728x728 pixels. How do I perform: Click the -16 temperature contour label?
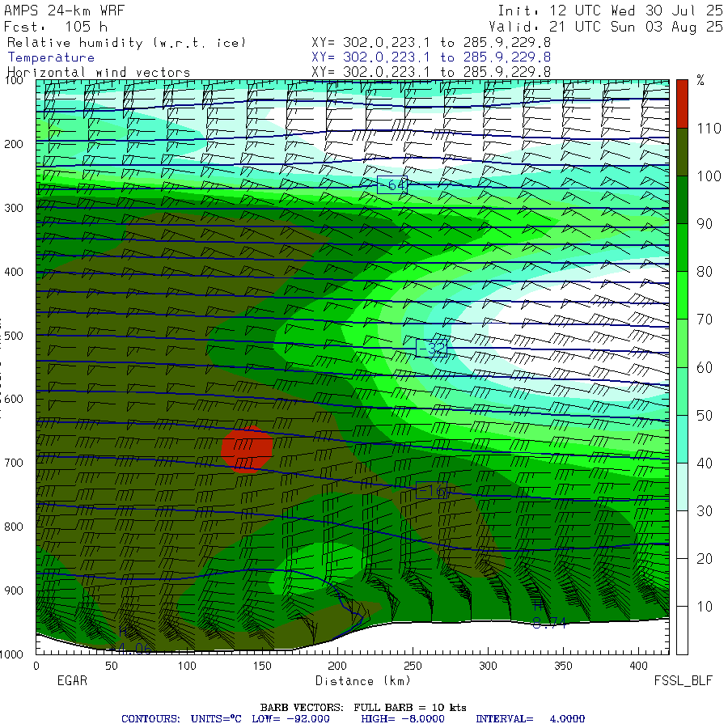click(x=431, y=490)
